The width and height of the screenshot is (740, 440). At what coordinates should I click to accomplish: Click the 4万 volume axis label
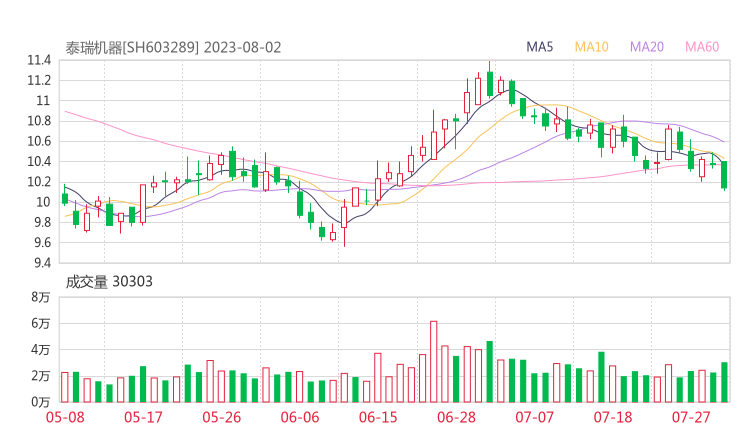pyautogui.click(x=41, y=350)
